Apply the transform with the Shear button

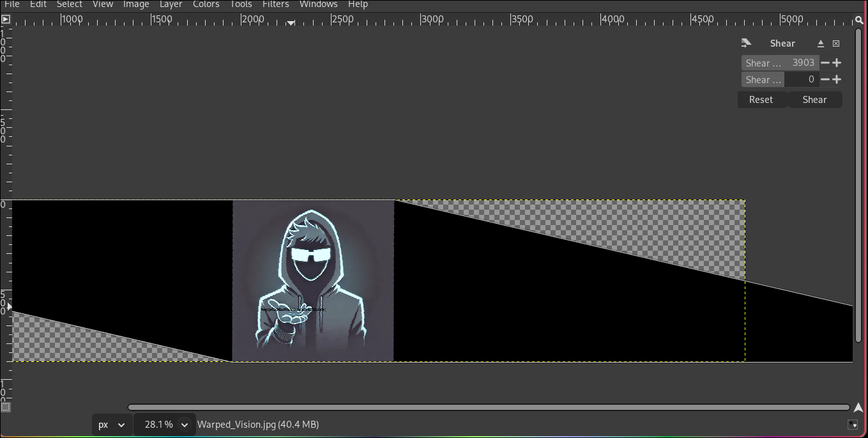click(x=814, y=100)
